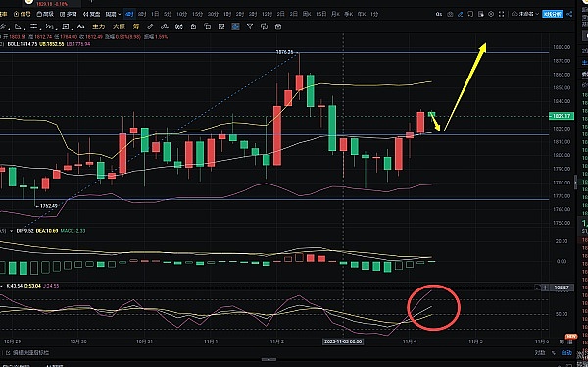The image size is (588, 367).
Task: Open the alarm-icon menu in top left
Action: (x=23, y=15)
